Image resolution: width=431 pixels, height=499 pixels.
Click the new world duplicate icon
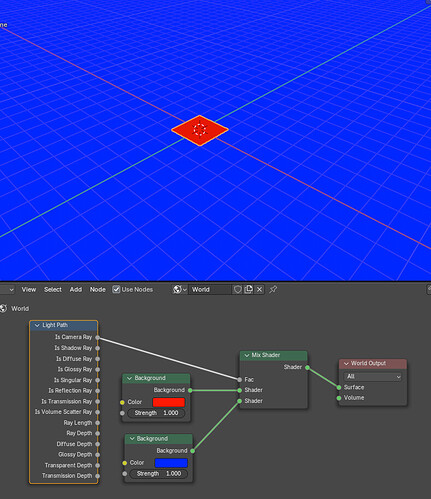click(248, 289)
